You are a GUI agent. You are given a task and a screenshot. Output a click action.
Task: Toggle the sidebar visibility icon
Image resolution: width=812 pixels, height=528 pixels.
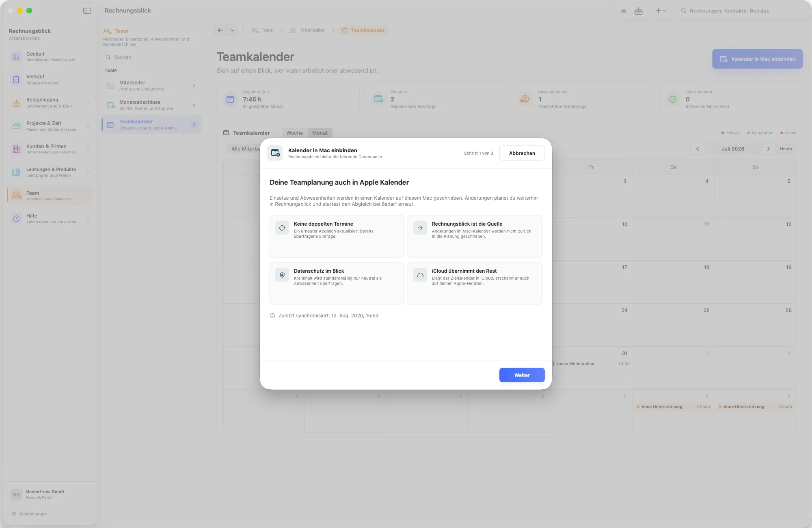click(87, 11)
